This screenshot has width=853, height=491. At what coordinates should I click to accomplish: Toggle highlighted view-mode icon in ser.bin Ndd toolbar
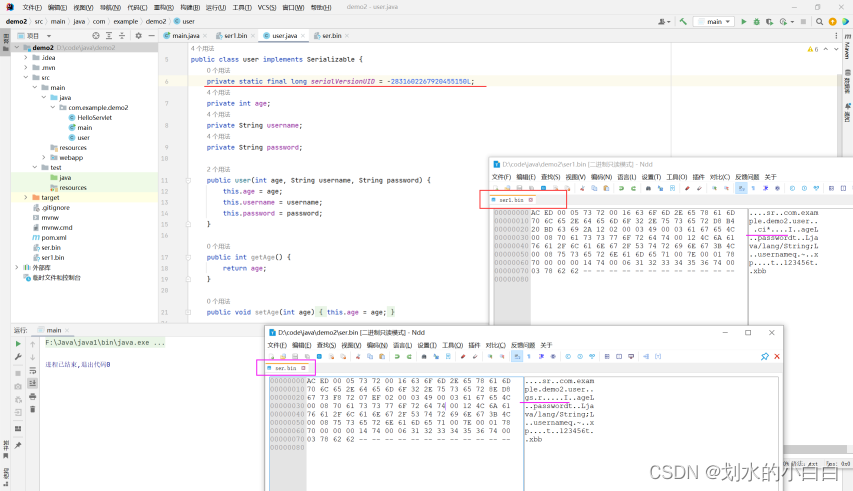pyautogui.click(x=517, y=357)
